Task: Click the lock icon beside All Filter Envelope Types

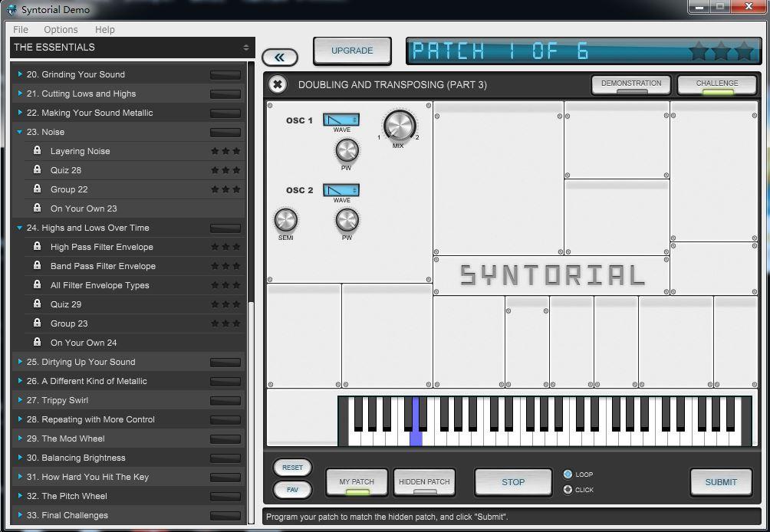Action: click(37, 284)
